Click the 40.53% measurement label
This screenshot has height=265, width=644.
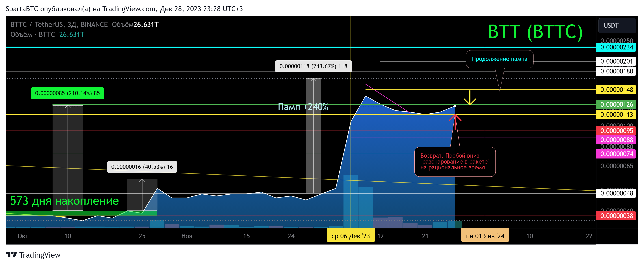142,167
